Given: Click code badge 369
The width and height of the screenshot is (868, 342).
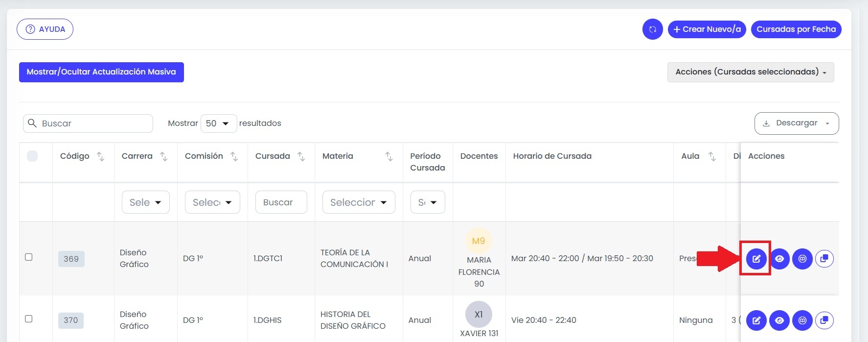Looking at the screenshot, I should tap(71, 259).
